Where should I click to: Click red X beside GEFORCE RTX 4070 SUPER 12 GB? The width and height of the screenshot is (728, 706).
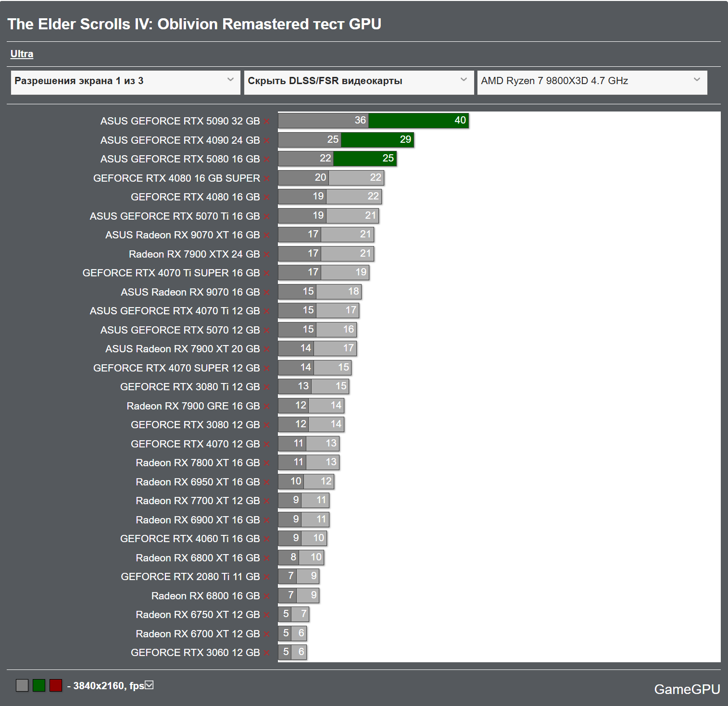[x=266, y=369]
